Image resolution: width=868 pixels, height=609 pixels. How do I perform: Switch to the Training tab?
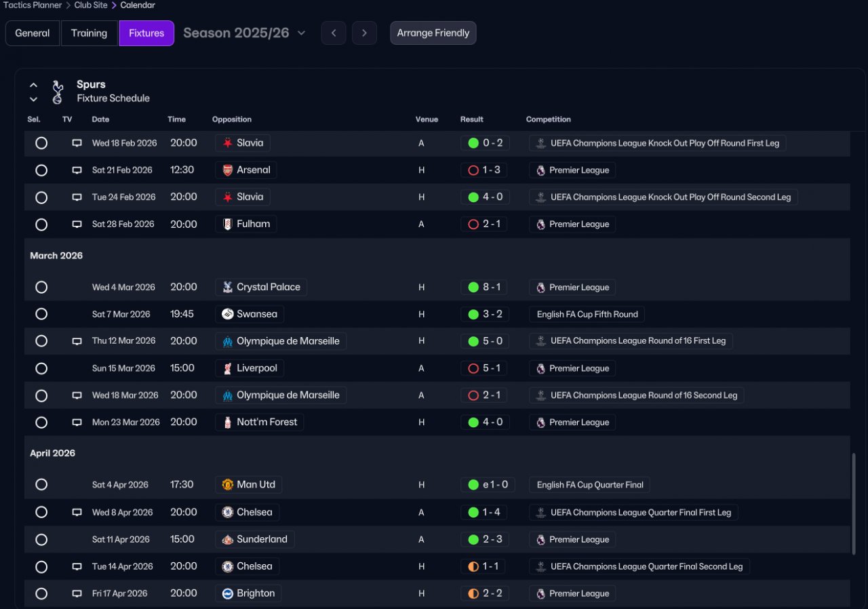tap(89, 33)
